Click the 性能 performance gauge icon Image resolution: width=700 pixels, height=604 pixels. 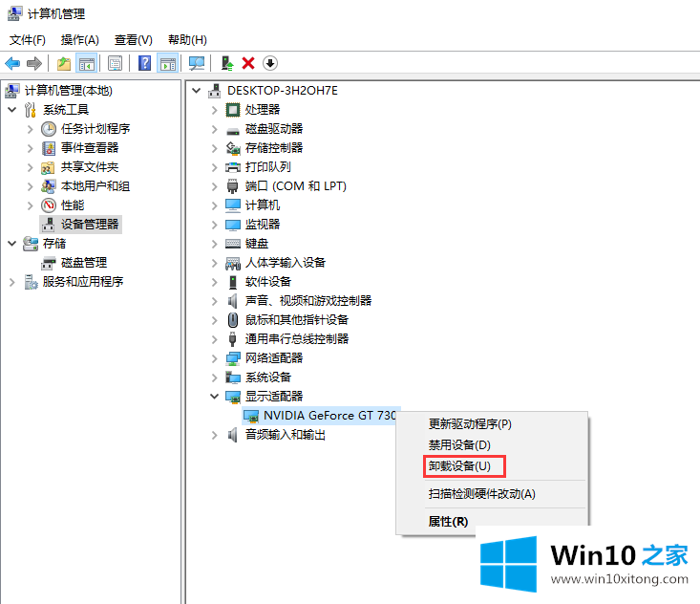tap(49, 205)
